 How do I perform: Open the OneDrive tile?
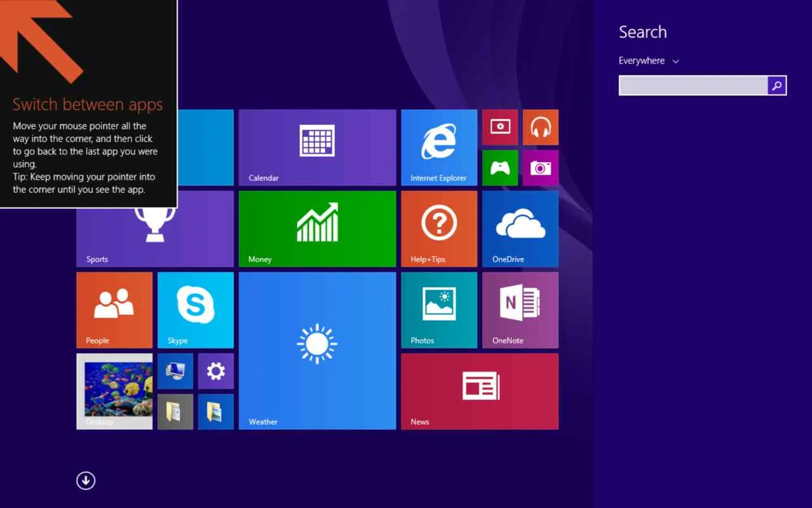(x=520, y=229)
